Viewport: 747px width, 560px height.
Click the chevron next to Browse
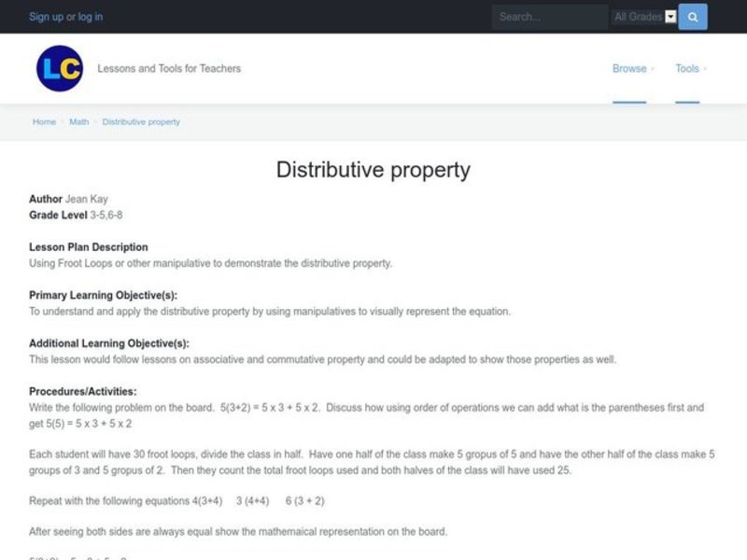tap(654, 69)
